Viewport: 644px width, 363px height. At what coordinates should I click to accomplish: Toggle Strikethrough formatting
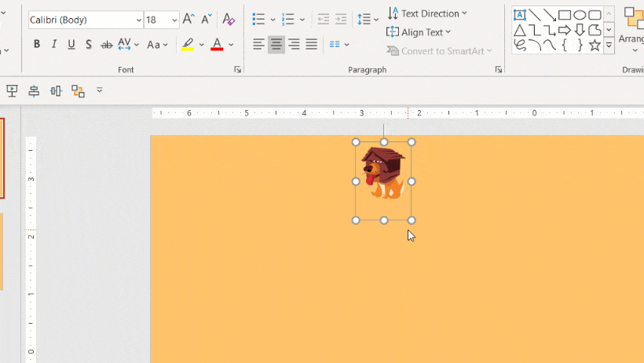click(106, 44)
